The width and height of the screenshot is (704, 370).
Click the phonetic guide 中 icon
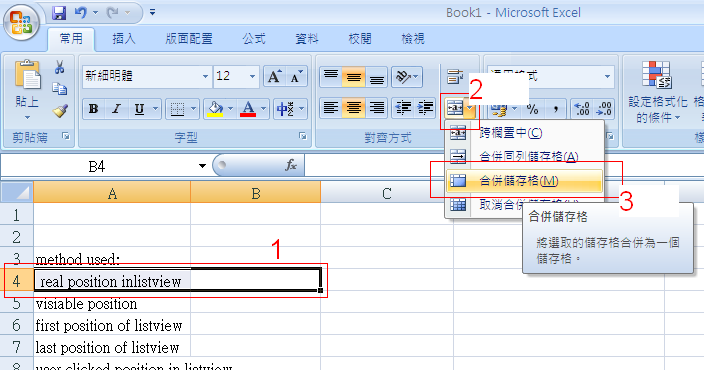click(x=285, y=109)
